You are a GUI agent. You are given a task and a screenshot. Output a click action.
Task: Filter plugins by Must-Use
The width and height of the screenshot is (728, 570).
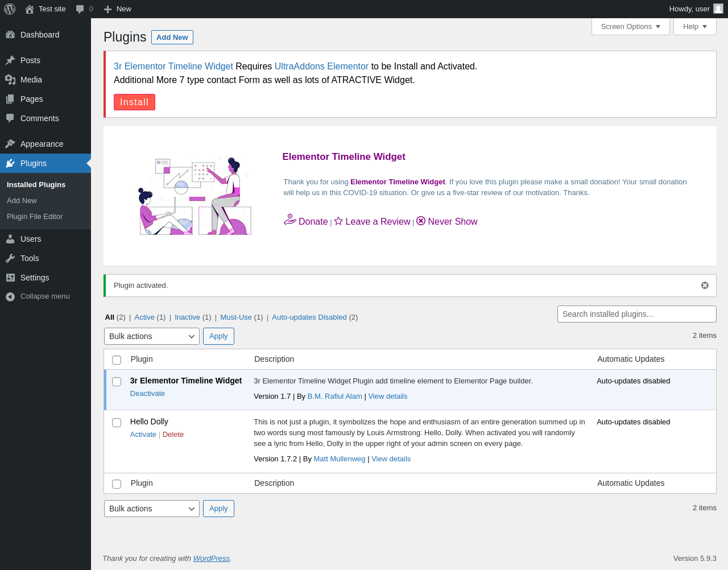coord(236,317)
